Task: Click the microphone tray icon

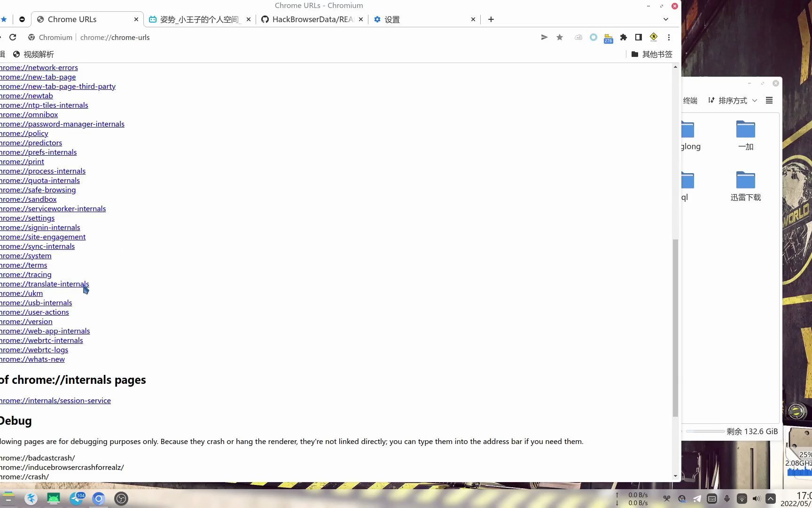Action: click(x=727, y=499)
